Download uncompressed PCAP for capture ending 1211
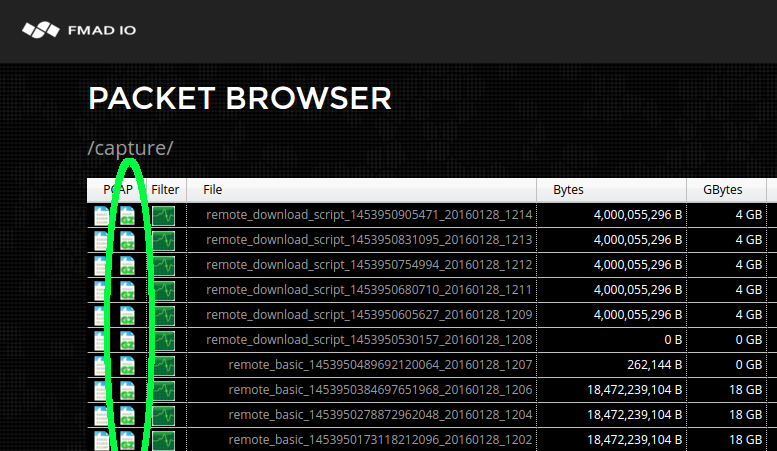 (102, 290)
